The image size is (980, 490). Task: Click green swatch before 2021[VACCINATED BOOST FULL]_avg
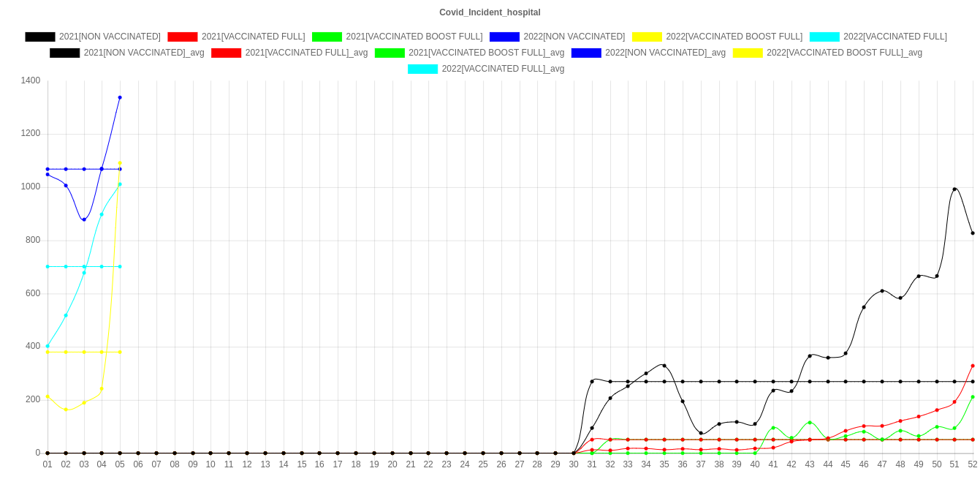(390, 53)
